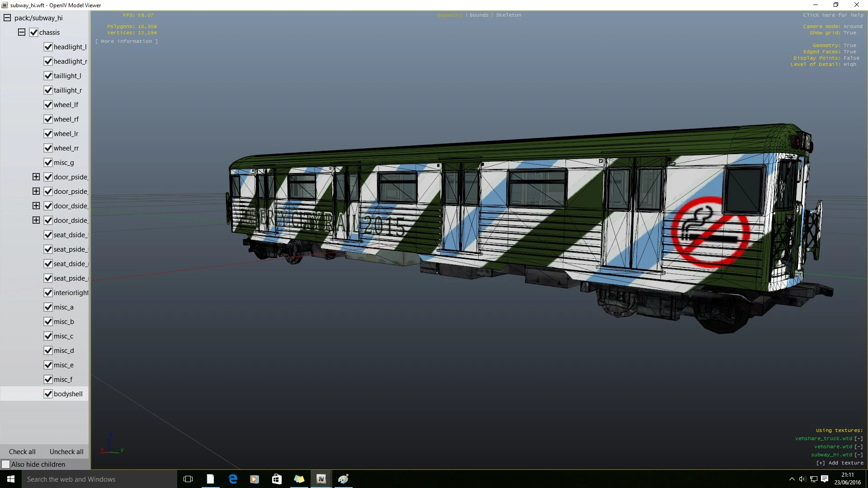
Task: Click the volume icon in the tray
Action: [802, 479]
